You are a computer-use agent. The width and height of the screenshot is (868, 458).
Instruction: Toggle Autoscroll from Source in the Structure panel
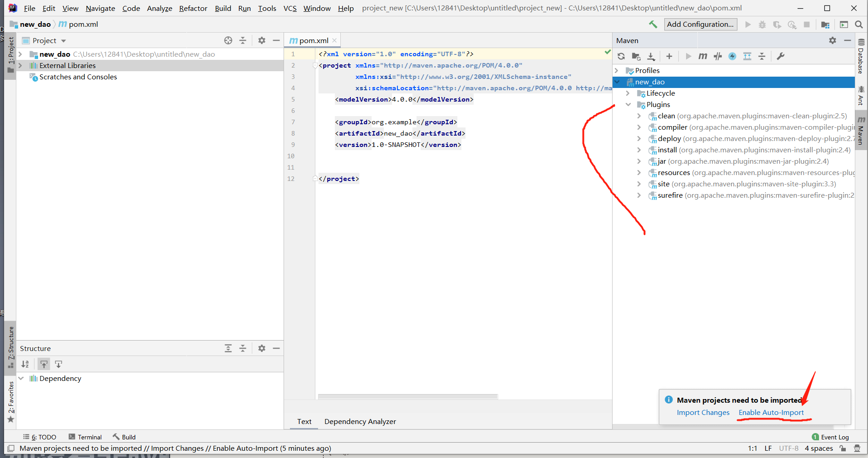(59, 364)
